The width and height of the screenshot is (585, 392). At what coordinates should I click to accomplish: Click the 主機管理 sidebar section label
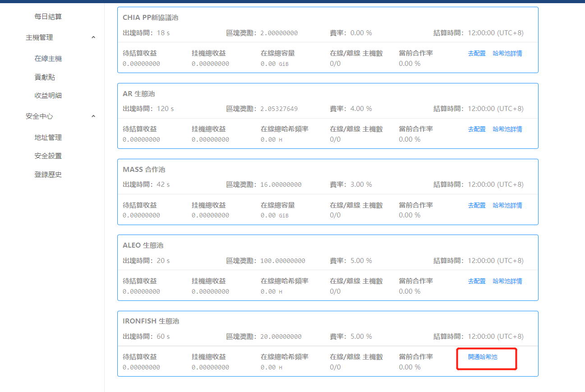pyautogui.click(x=39, y=37)
